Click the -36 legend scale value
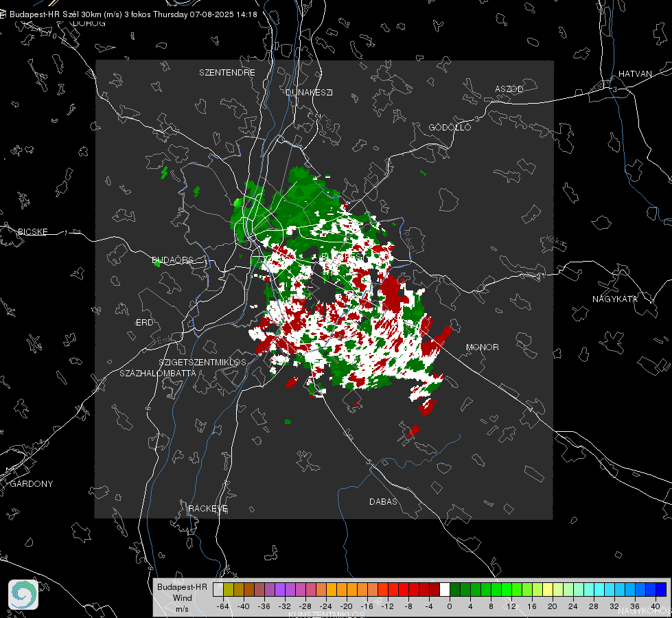672x618 pixels. (x=264, y=606)
